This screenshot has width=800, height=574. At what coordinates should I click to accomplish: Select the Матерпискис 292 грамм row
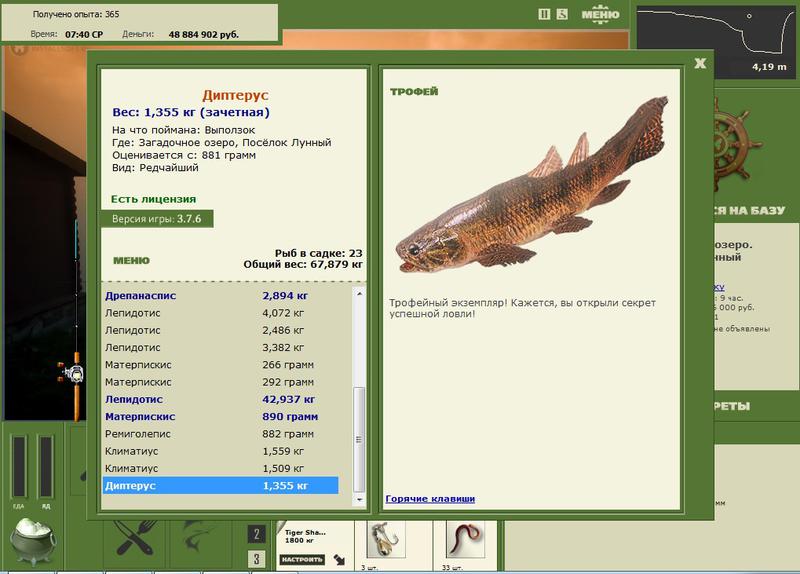[x=220, y=382]
